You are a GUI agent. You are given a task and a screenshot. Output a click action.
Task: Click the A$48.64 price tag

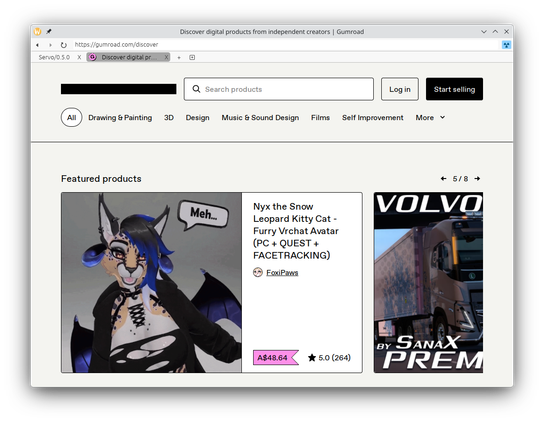275,357
